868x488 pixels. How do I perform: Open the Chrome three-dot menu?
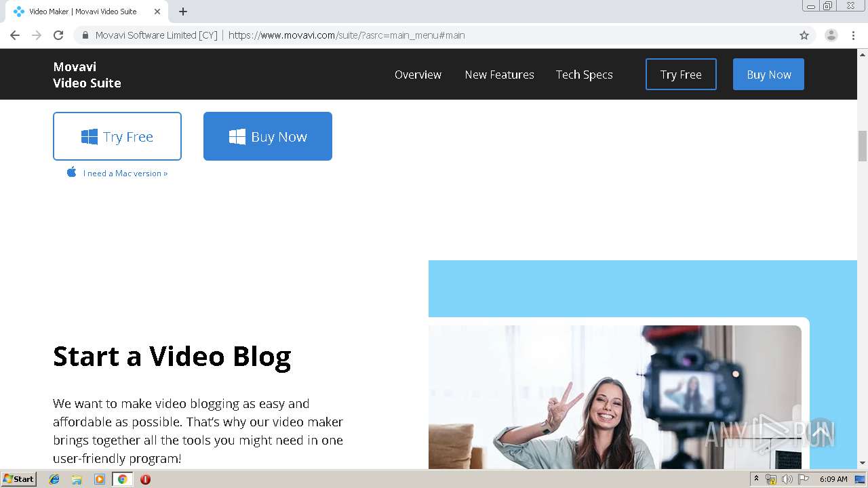(853, 35)
